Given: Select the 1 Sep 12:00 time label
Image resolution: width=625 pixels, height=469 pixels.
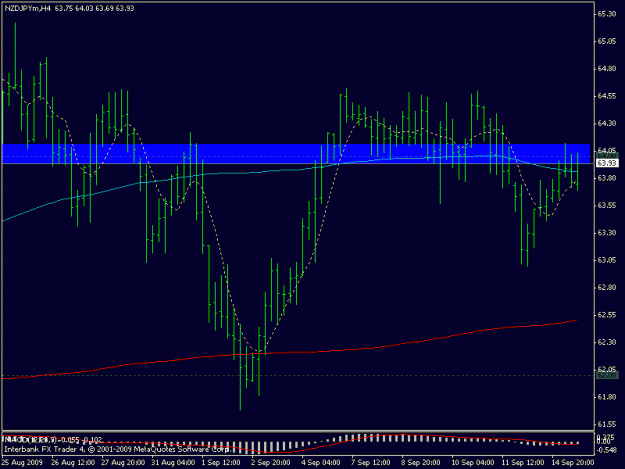Looking at the screenshot, I should pyautogui.click(x=221, y=463).
